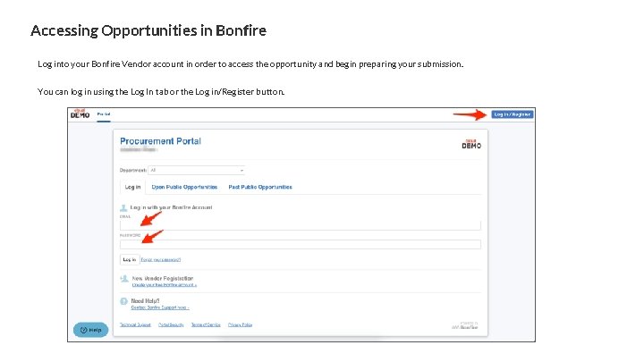Click the DEMO logo in top bar
The height and width of the screenshot is (362, 644).
coord(80,114)
